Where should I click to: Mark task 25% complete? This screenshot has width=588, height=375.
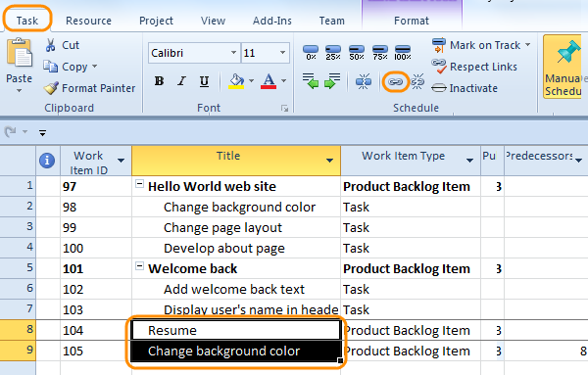click(x=333, y=53)
